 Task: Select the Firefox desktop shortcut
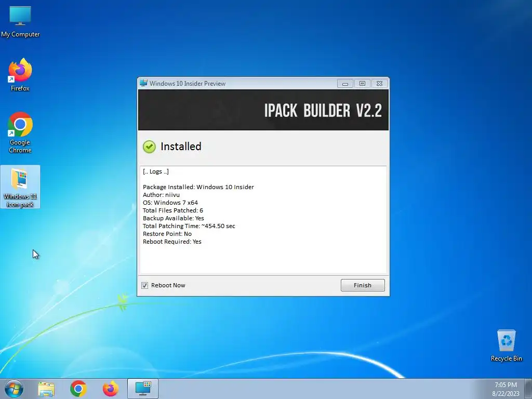point(20,75)
